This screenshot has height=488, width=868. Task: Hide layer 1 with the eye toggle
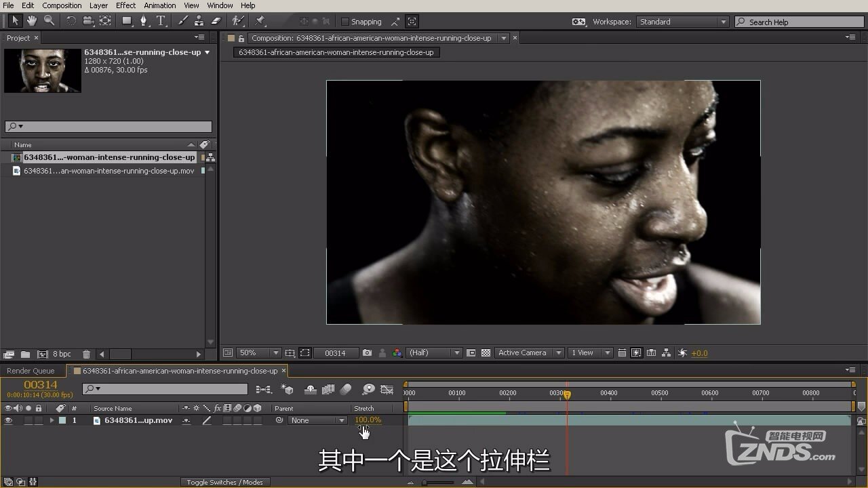tap(8, 420)
